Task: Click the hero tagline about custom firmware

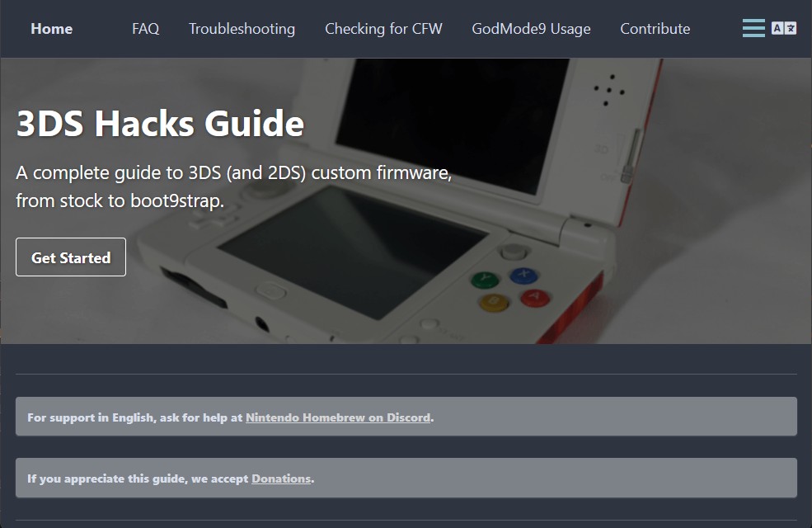Action: [233, 186]
